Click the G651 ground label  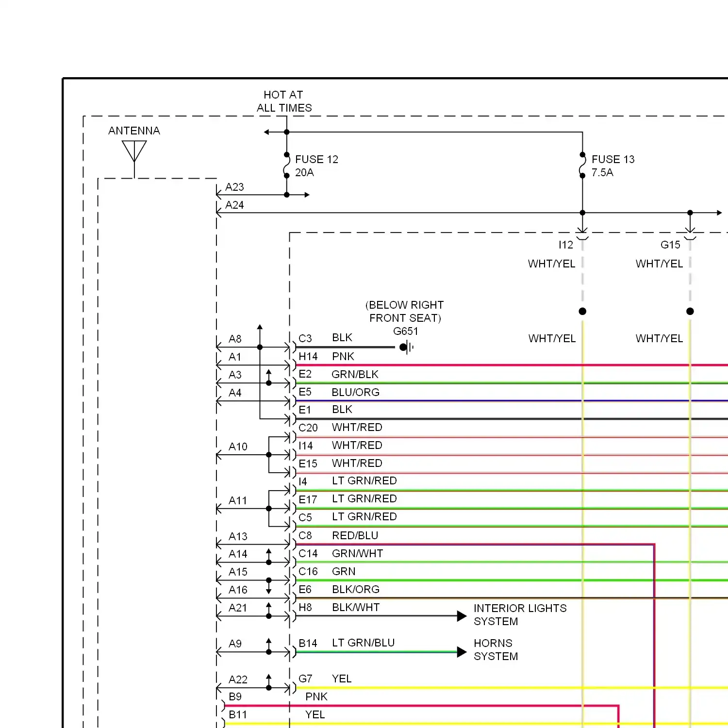406,331
